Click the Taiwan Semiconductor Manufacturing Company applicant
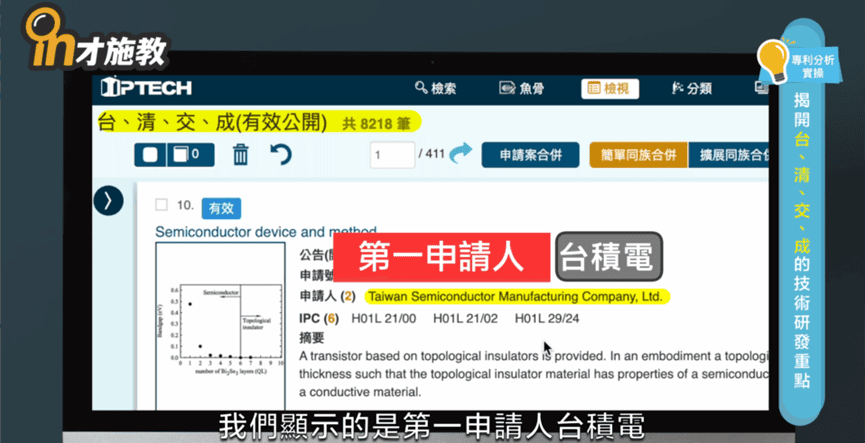865x443 pixels. (515, 296)
